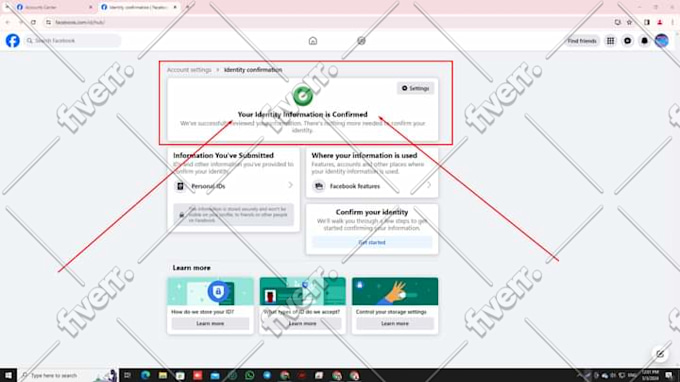Open the Windows notification center icon

670,375
